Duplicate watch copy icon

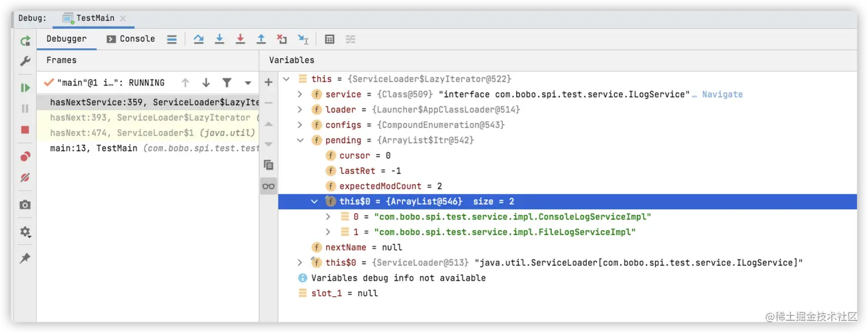coord(268,165)
